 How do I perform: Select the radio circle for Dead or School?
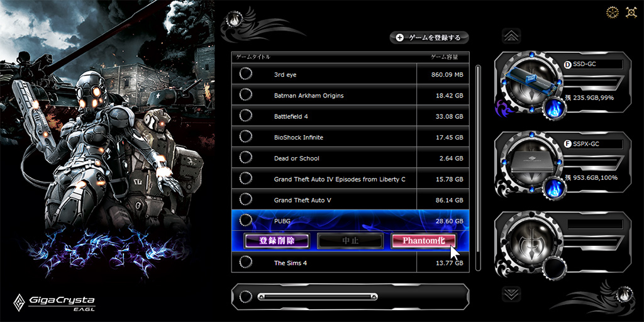coord(246,158)
